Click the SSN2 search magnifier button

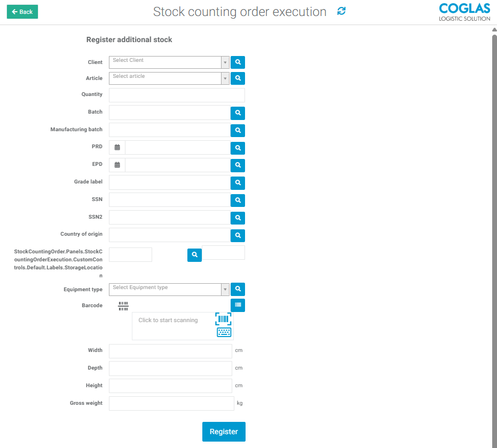coord(238,218)
